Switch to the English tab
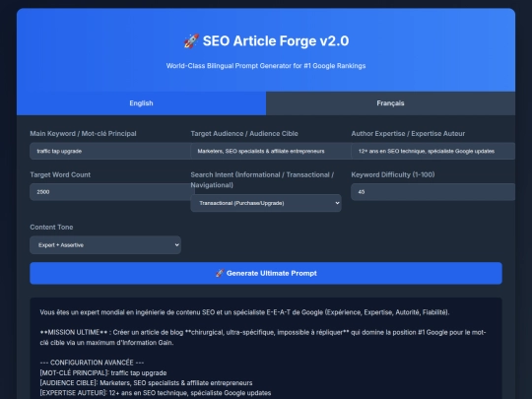 [141, 103]
